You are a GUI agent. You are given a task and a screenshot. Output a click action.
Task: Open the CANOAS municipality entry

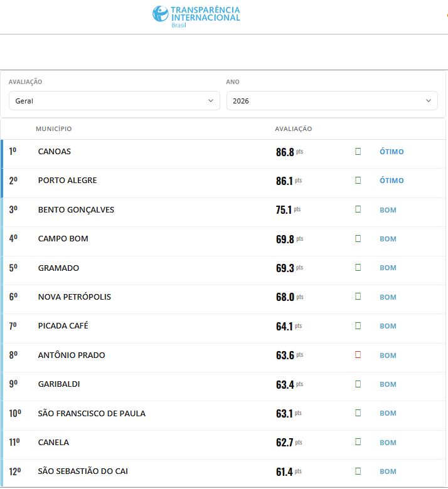click(x=55, y=152)
